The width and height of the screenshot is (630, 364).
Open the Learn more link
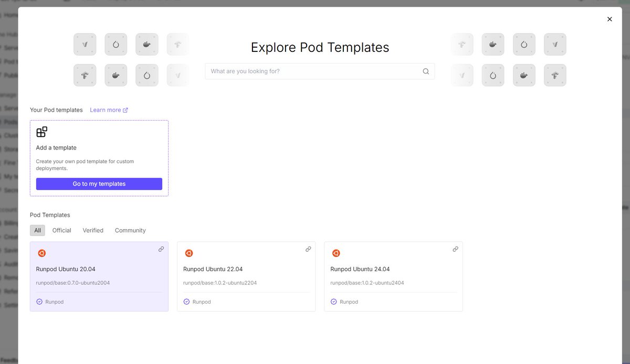[x=109, y=110]
